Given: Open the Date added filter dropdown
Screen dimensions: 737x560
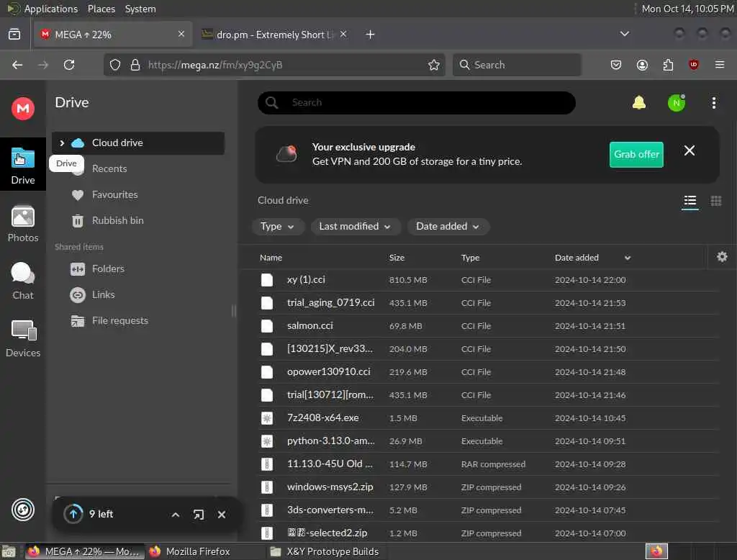Looking at the screenshot, I should pos(448,227).
